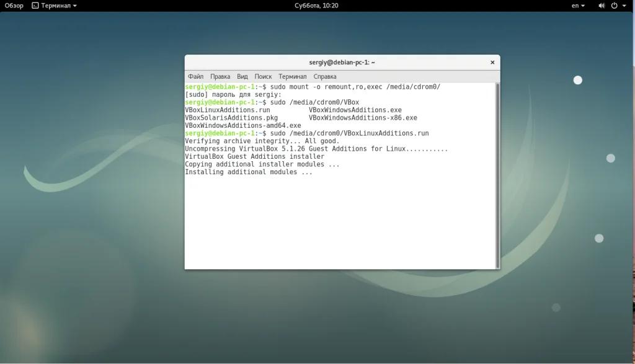
Task: Click the terminal icon in the top bar
Action: coord(35,6)
